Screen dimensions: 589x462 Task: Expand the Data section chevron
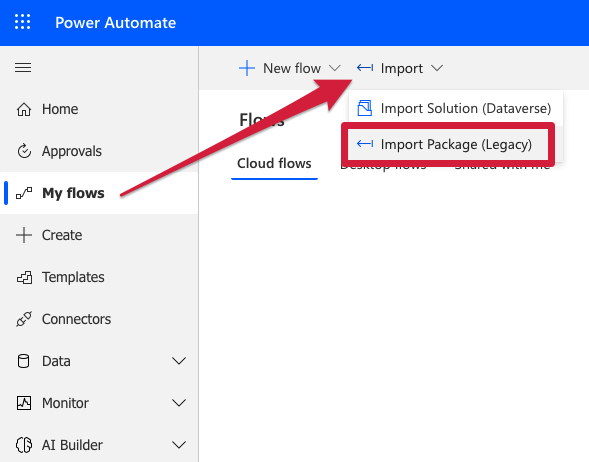(179, 361)
